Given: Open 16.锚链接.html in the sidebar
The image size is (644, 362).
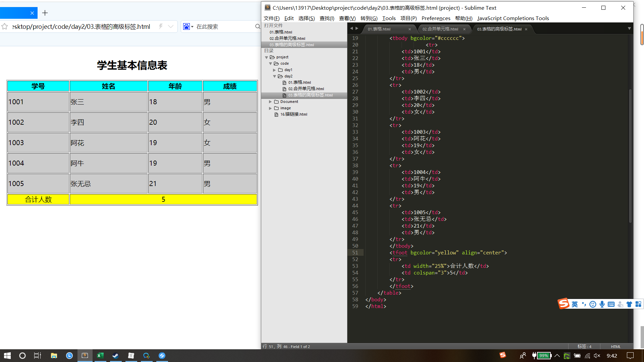Looking at the screenshot, I should 293,114.
